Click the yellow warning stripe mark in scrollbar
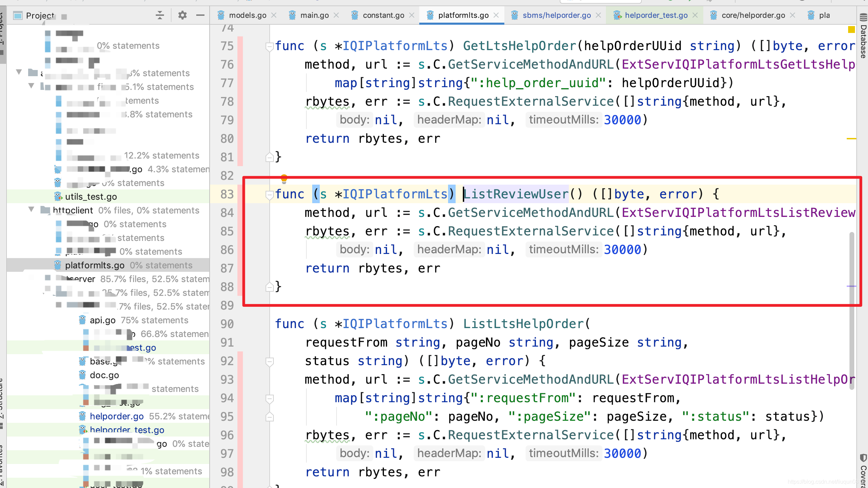 851,139
